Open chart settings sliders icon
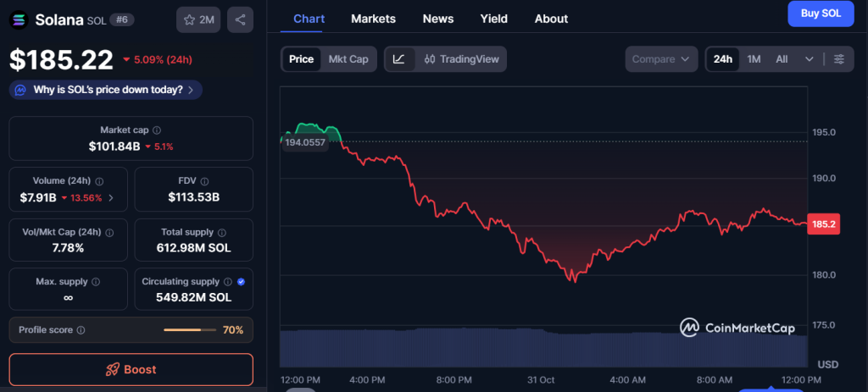This screenshot has height=392, width=868. click(838, 59)
